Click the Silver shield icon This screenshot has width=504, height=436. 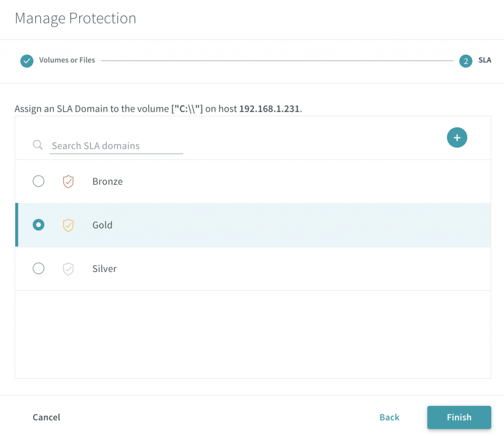68,268
